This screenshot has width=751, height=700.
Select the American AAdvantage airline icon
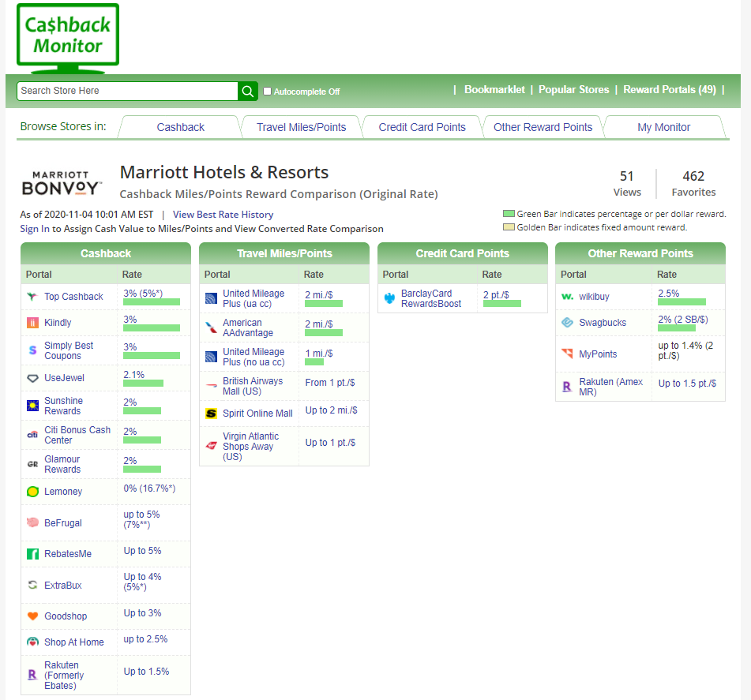coord(212,327)
